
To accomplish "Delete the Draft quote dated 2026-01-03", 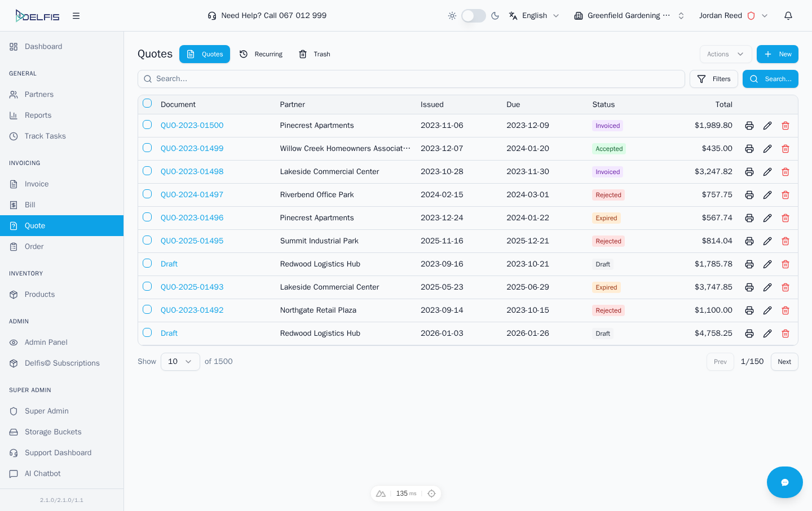I will point(785,334).
